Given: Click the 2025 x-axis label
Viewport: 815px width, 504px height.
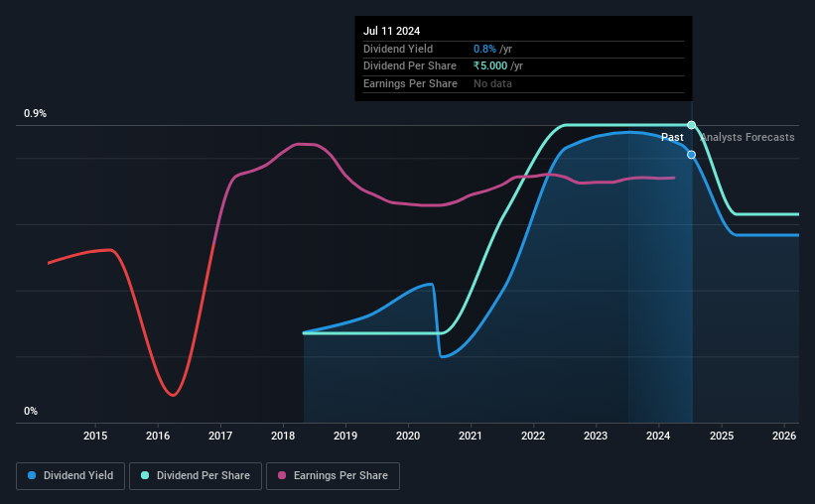Looking at the screenshot, I should [x=722, y=436].
